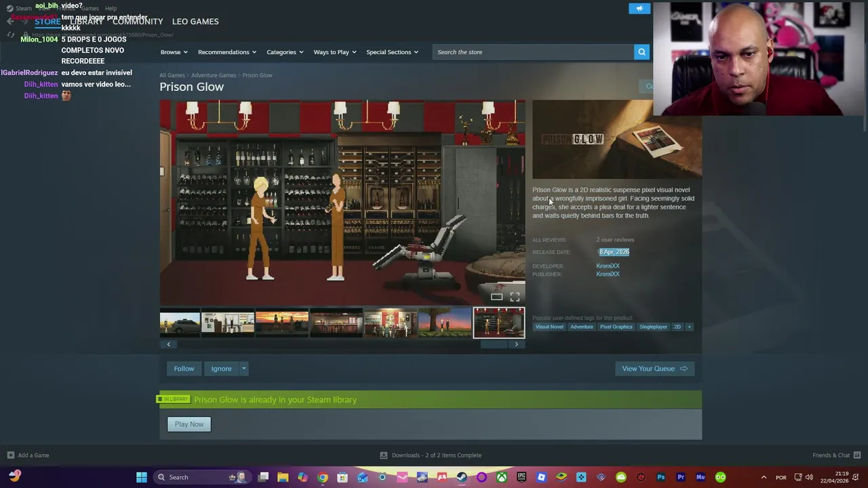
Task: Switch to the Steam taskbar icon
Action: [462, 477]
